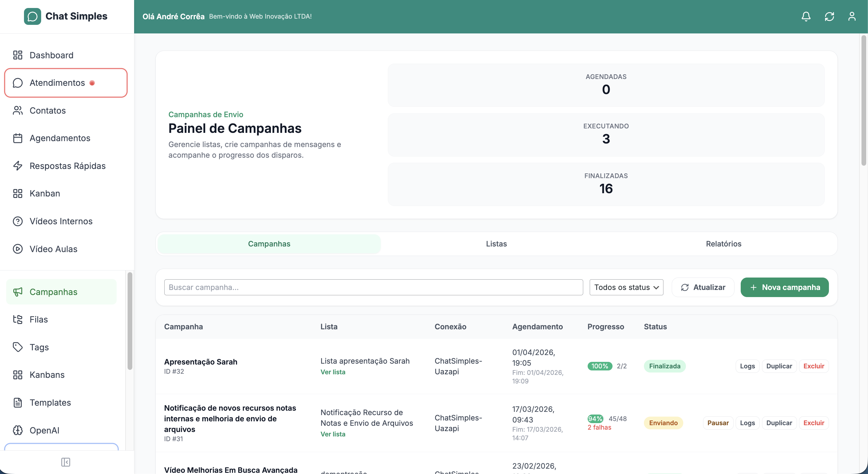Select Atendimentos in the sidebar
The image size is (868, 474).
(57, 83)
